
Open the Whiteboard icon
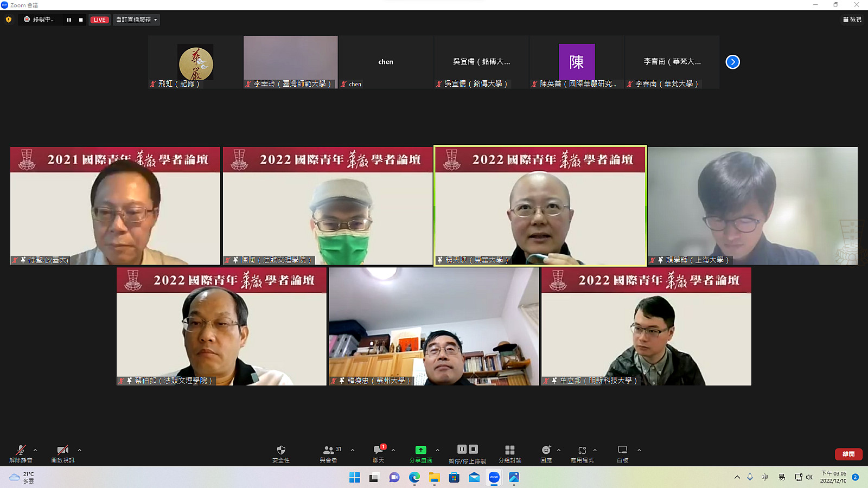[622, 450]
